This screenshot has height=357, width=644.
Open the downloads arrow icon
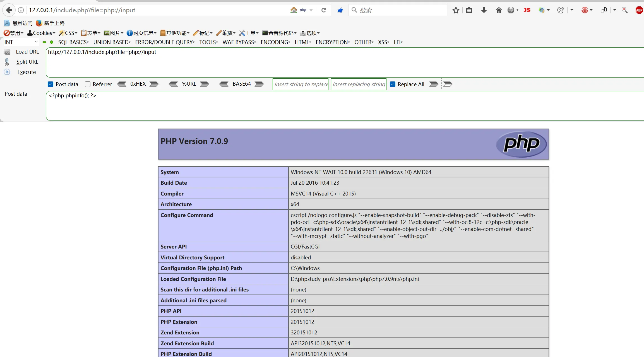(x=484, y=10)
